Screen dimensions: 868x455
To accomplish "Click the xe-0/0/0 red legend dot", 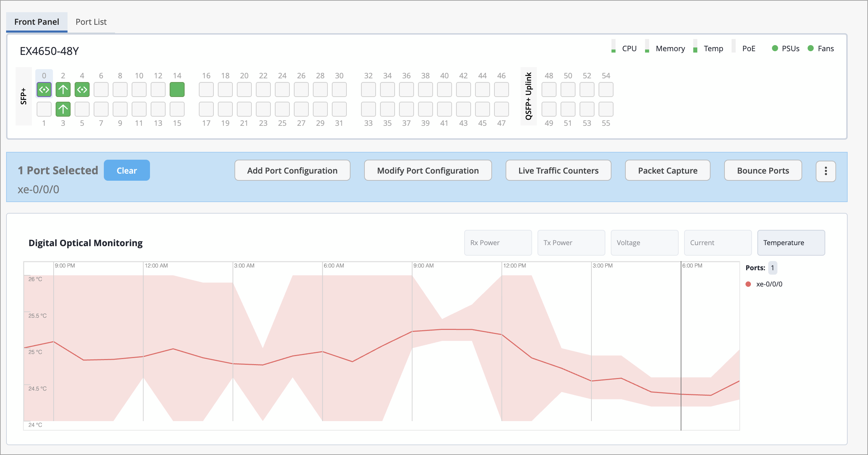I will click(748, 284).
